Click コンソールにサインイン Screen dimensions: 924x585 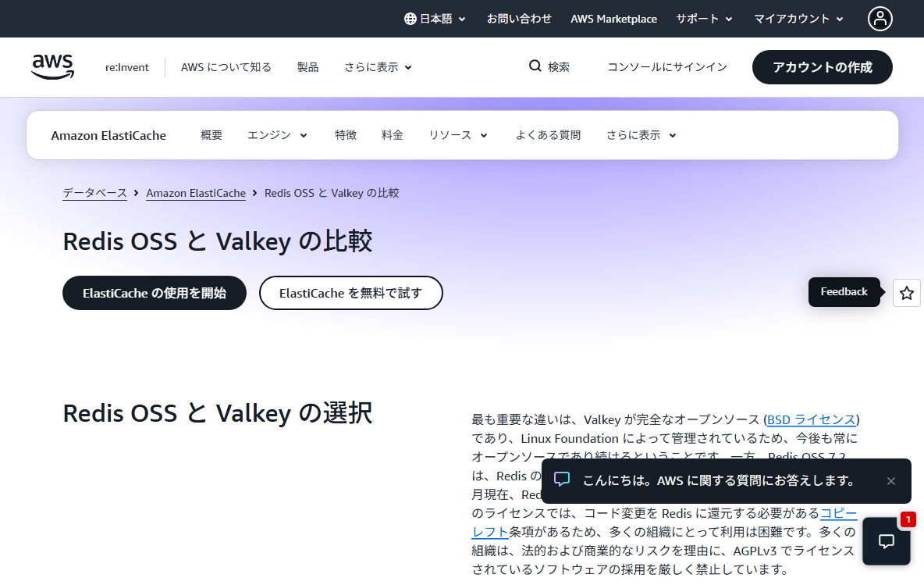coord(667,67)
